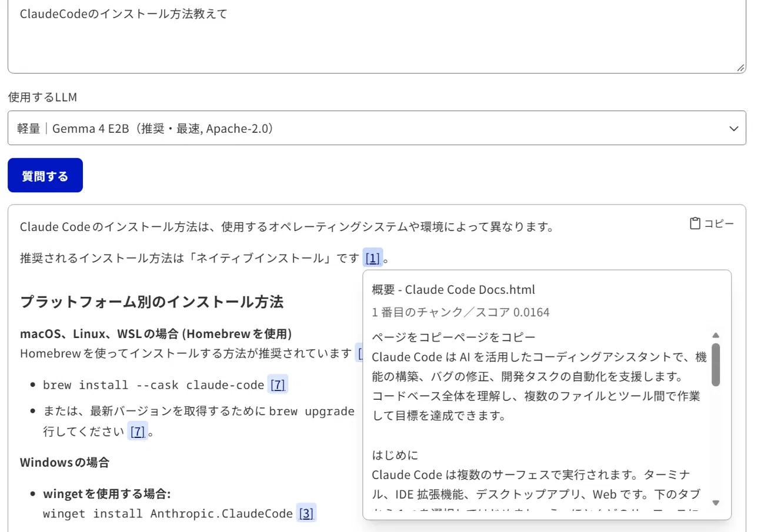
Task: Open the 使用するLLM model dropdown
Action: pos(376,128)
